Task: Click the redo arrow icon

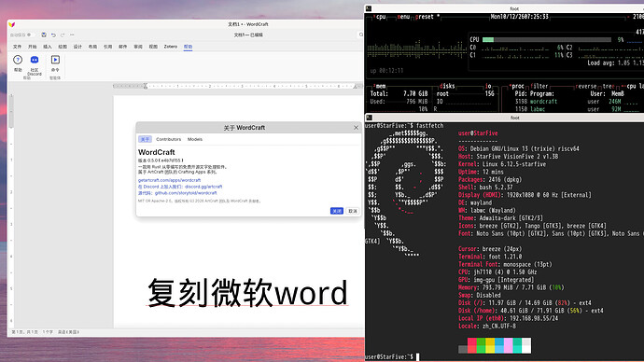Action: coord(63,35)
